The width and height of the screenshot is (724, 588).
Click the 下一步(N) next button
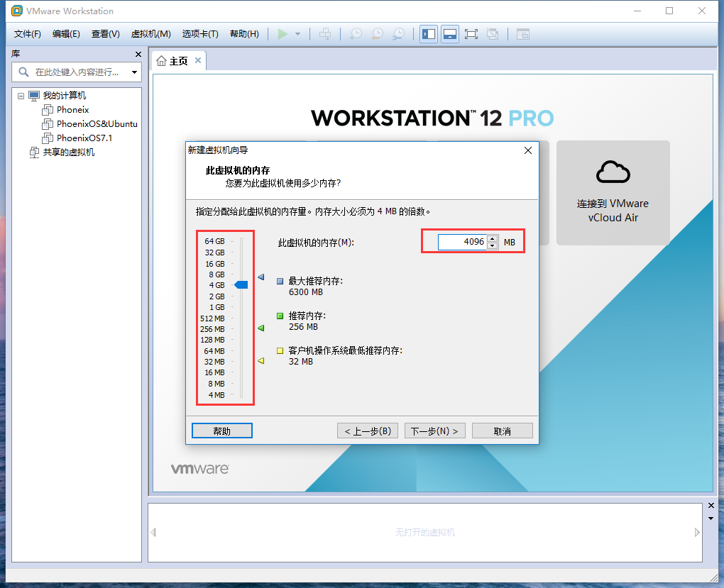435,431
